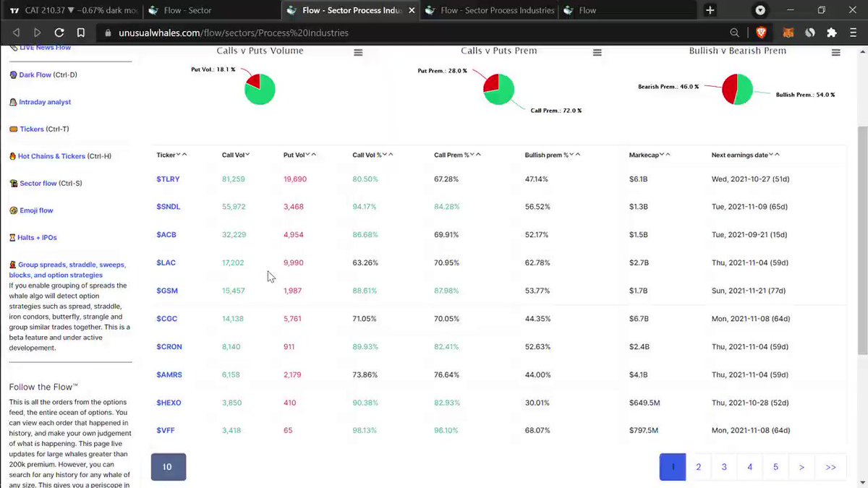
Task: Open the Calls v Puts Volume chart menu
Action: [358, 53]
